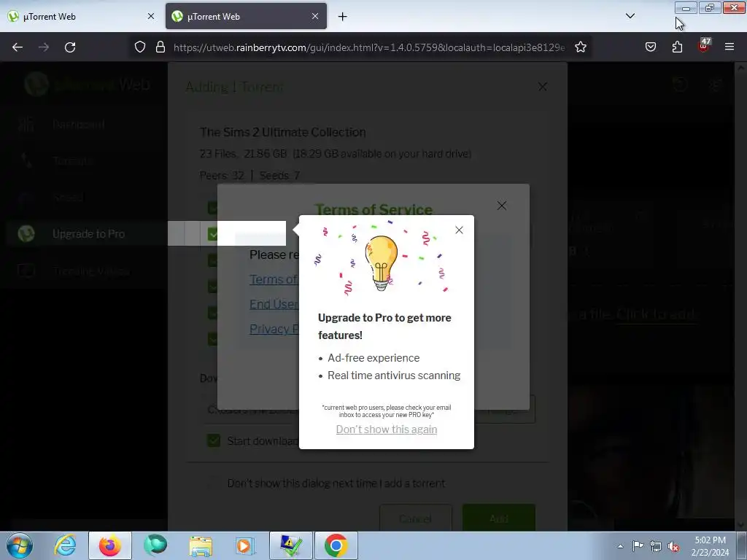Viewport: 747px width, 560px height.
Task: Switch to first µTorrent Web tab
Action: (x=81, y=17)
